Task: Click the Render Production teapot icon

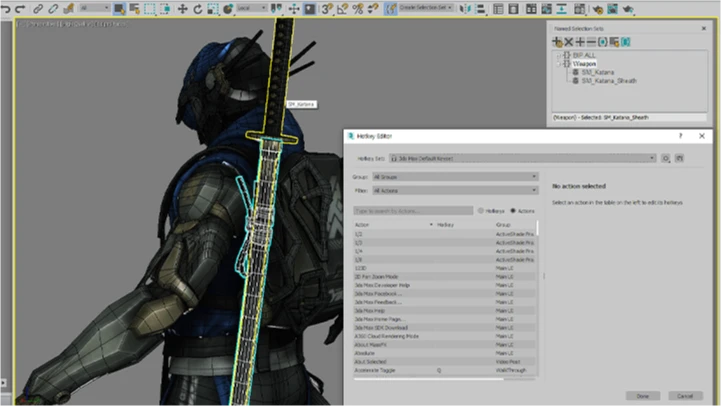Action: coord(628,8)
